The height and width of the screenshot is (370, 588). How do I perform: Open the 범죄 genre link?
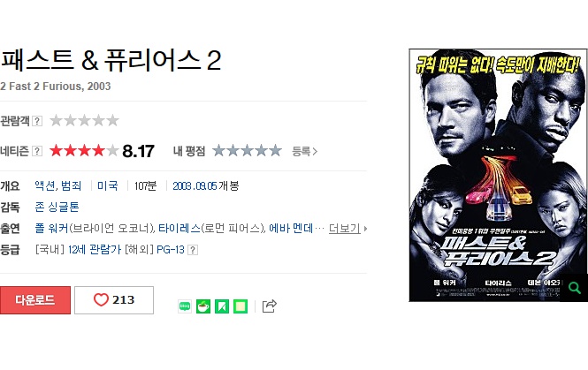[71, 185]
